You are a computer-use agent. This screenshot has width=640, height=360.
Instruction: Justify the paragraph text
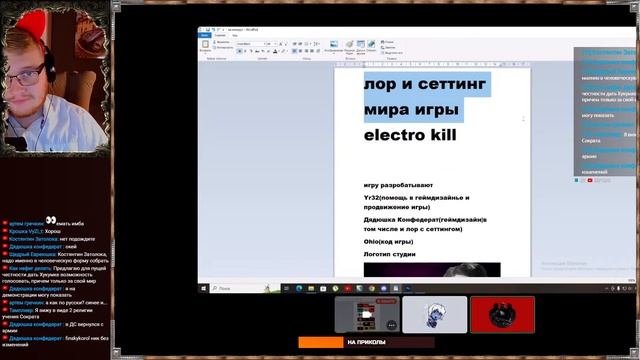[312, 51]
